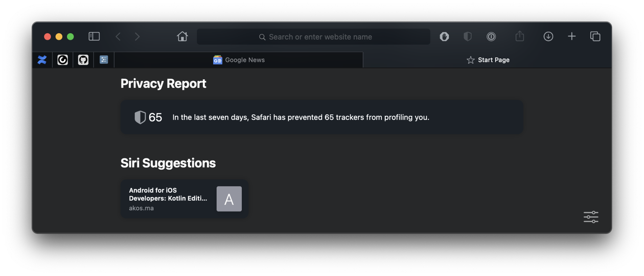Open the Share menu icon
The height and width of the screenshot is (276, 644).
point(519,36)
